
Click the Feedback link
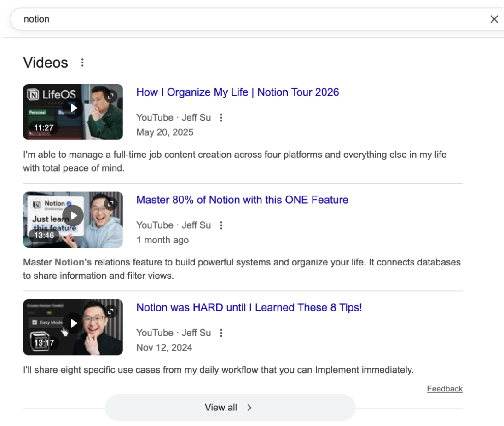click(445, 389)
